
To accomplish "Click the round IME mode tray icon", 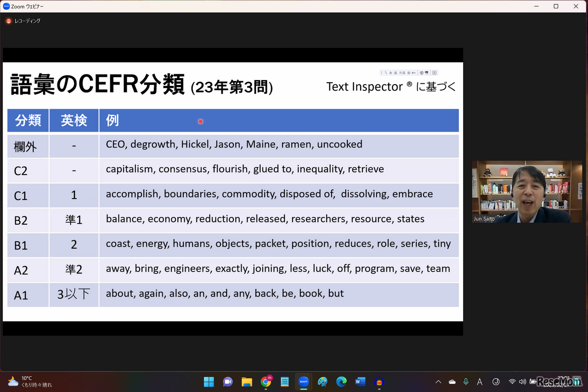I will tap(496, 382).
